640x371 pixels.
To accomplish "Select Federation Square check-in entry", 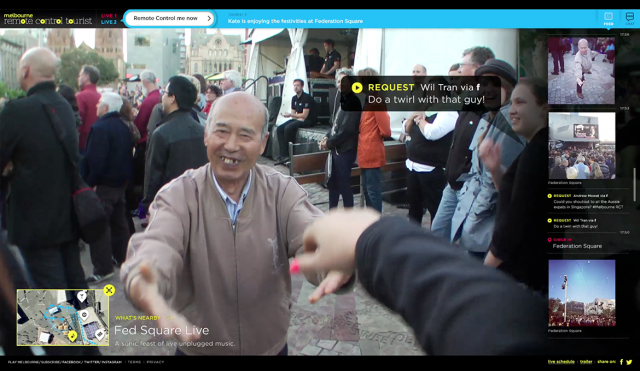I will [x=575, y=243].
